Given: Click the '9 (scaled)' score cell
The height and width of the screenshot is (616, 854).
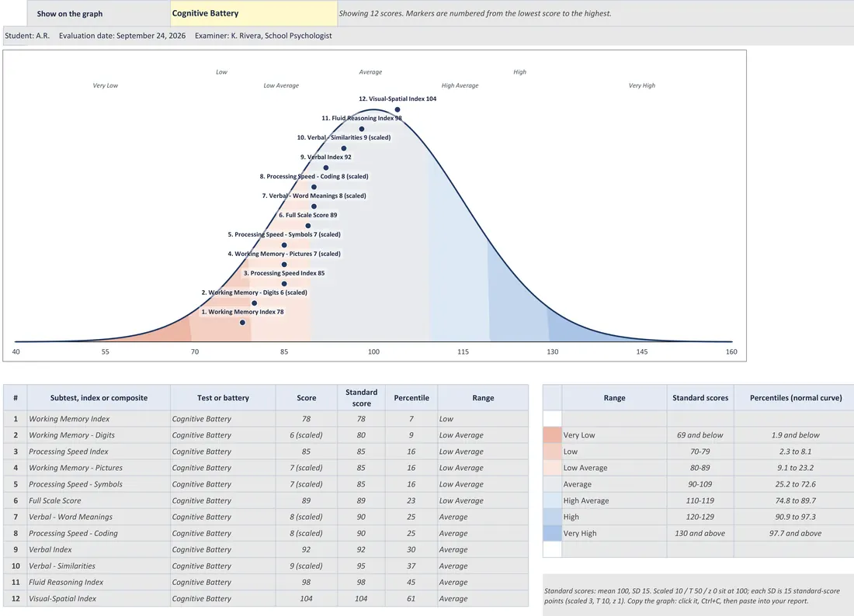Looking at the screenshot, I should (x=306, y=566).
